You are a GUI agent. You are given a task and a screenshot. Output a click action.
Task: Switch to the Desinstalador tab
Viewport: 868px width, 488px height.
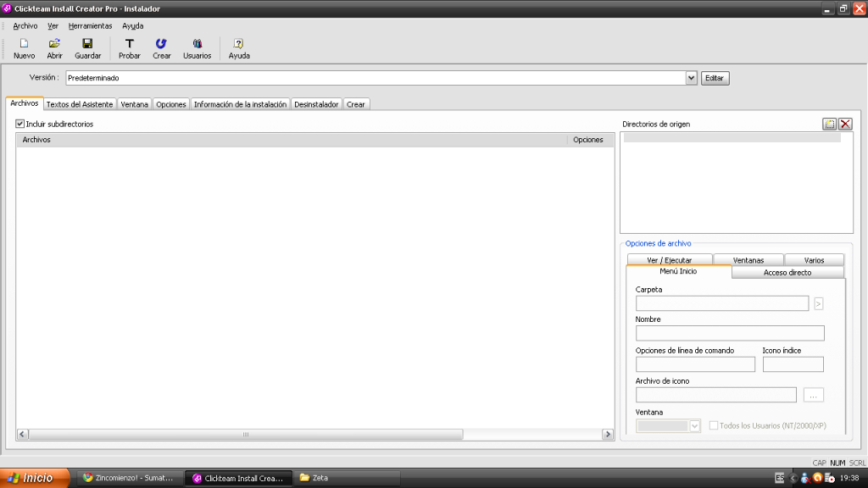coord(316,104)
